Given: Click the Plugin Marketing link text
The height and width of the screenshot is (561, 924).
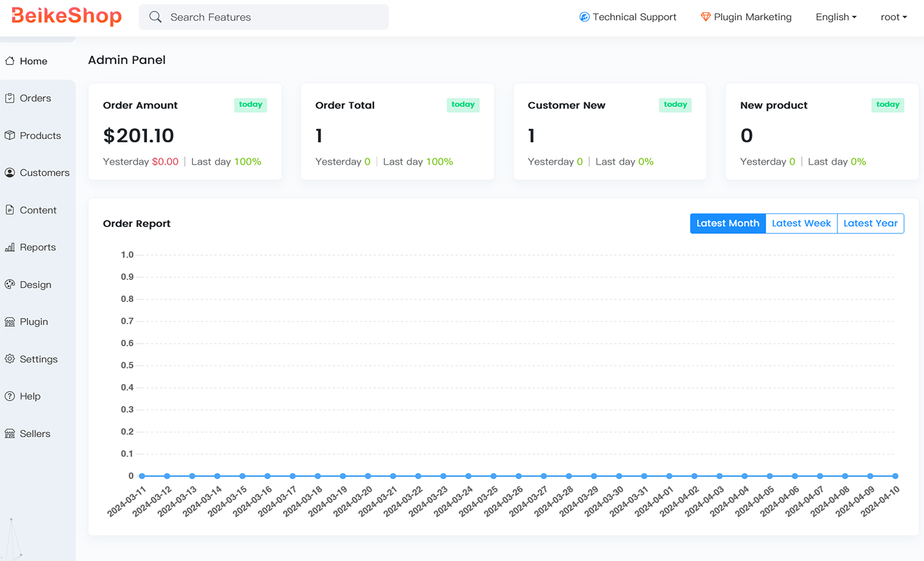Looking at the screenshot, I should (x=753, y=17).
